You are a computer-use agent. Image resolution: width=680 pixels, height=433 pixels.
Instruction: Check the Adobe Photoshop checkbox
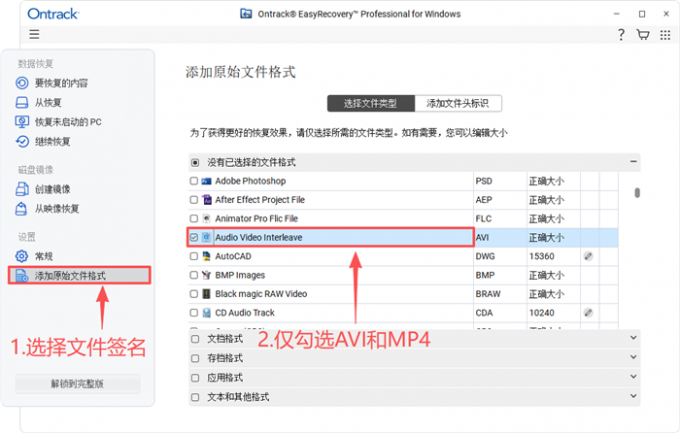(x=194, y=181)
